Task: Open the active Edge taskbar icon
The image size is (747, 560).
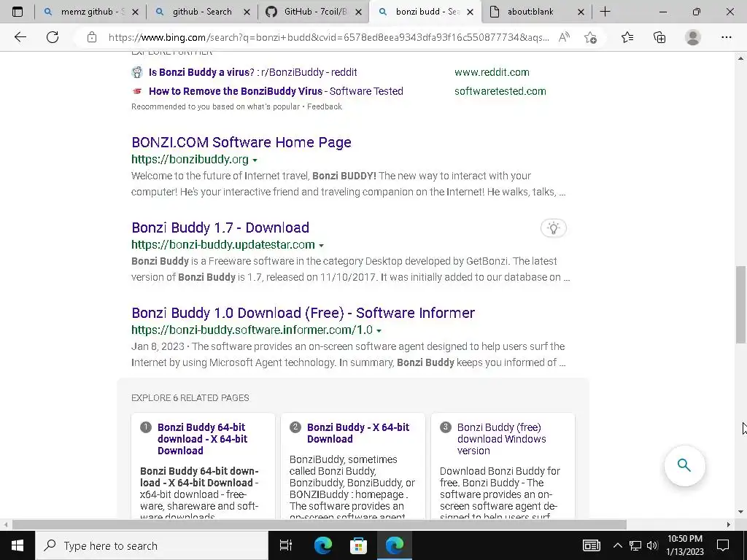Action: (x=395, y=545)
